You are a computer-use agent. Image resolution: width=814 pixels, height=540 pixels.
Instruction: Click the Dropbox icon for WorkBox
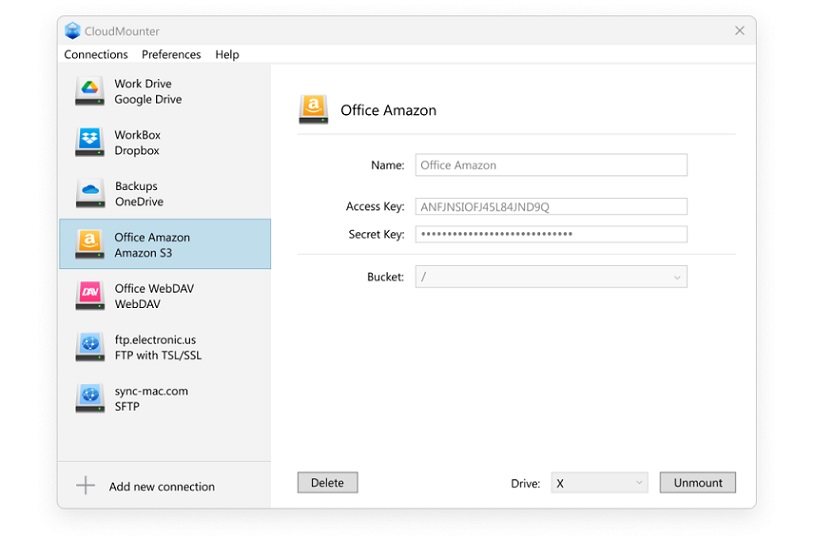click(x=90, y=142)
